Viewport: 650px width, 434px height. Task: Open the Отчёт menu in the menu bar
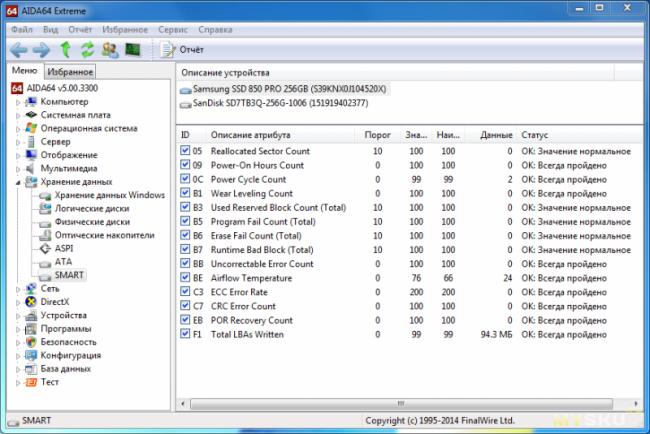[80, 30]
